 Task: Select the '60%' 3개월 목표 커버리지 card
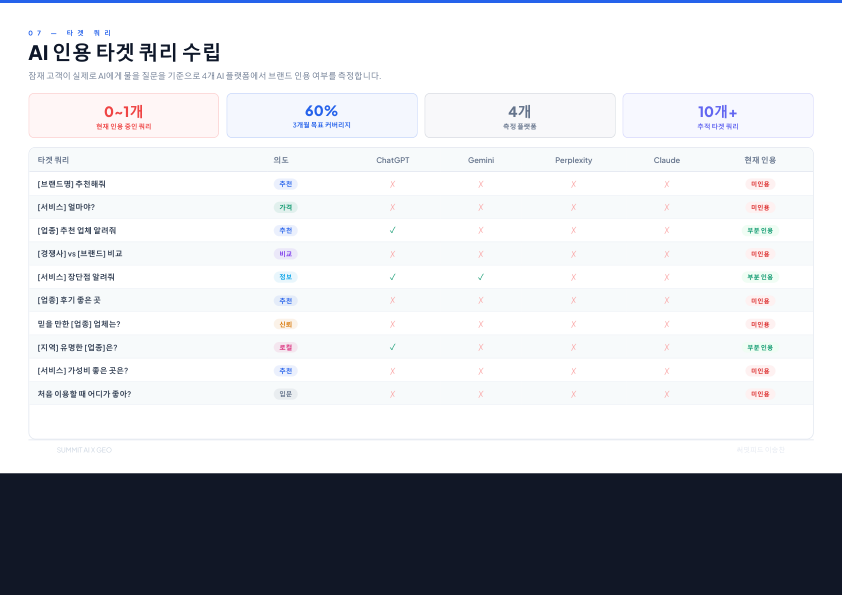[x=322, y=115]
